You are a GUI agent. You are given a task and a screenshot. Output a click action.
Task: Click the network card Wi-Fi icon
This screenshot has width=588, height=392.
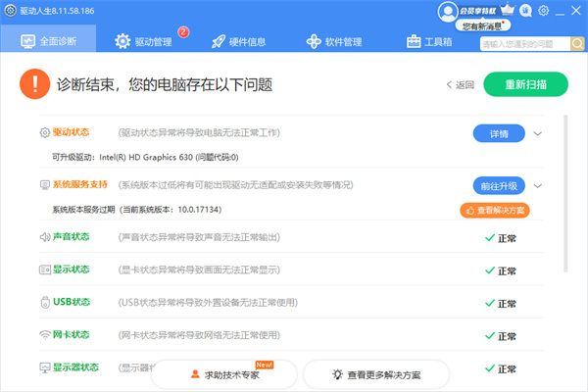tap(44, 334)
